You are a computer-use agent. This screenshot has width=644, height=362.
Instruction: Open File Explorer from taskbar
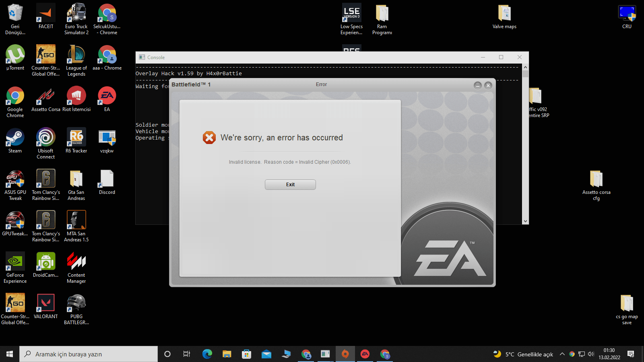pyautogui.click(x=227, y=354)
